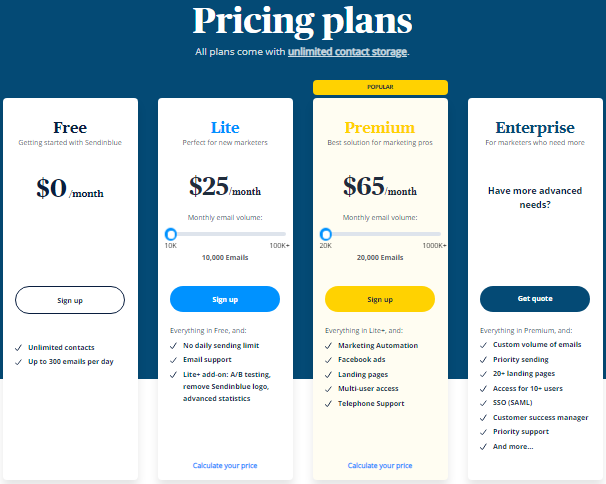Viewport: 606px width, 484px height.
Task: Click the Enterprise Get quote button
Action: pyautogui.click(x=535, y=299)
